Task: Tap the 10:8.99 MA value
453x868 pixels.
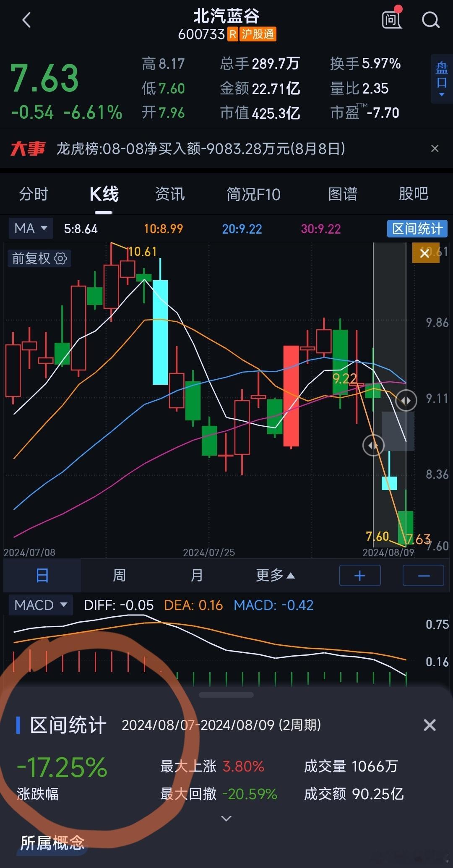Action: tap(164, 229)
